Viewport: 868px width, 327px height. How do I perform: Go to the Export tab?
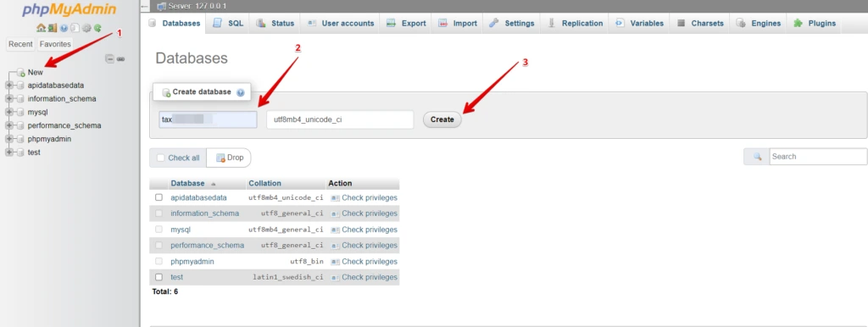[406, 23]
